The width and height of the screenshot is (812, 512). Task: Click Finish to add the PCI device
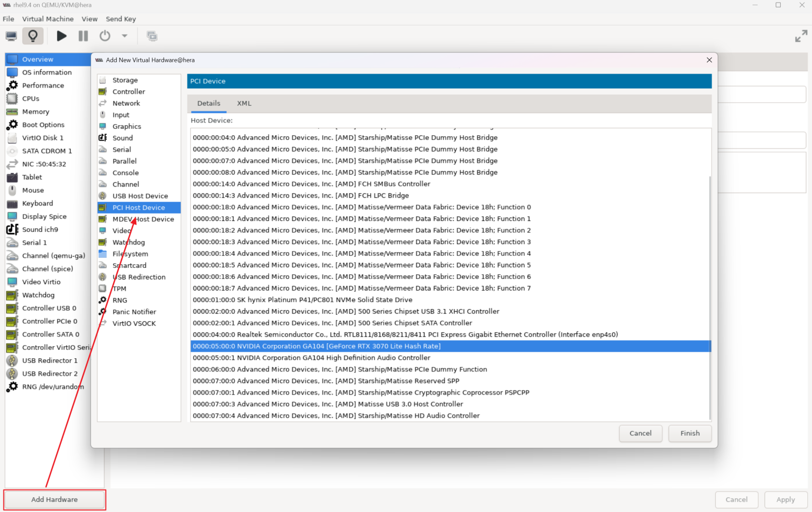(689, 433)
